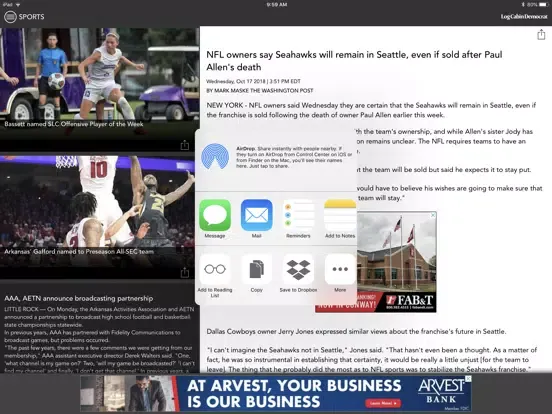The image size is (552, 414).
Task: Open Bassett named SLC Offensive Player story
Action: pos(100,90)
